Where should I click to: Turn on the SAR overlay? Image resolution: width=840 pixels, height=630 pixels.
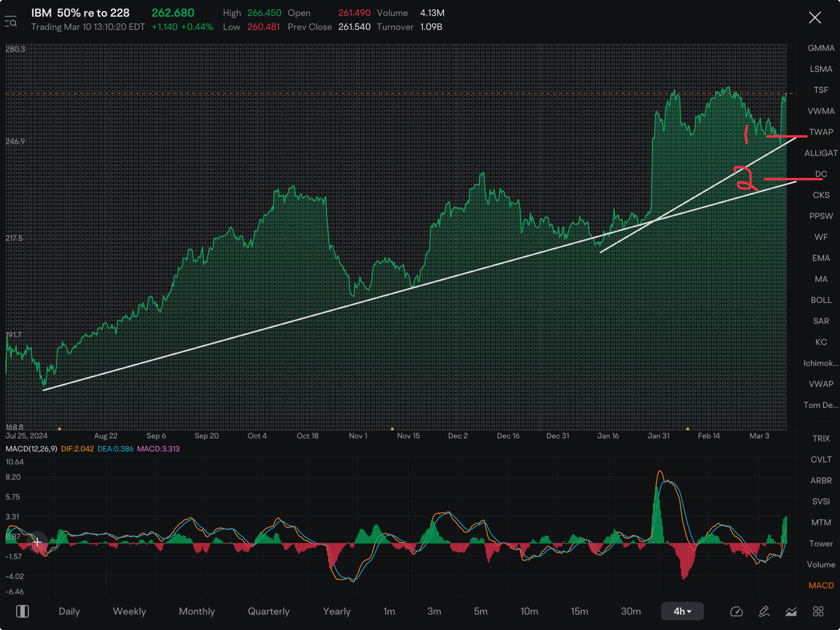coord(821,321)
